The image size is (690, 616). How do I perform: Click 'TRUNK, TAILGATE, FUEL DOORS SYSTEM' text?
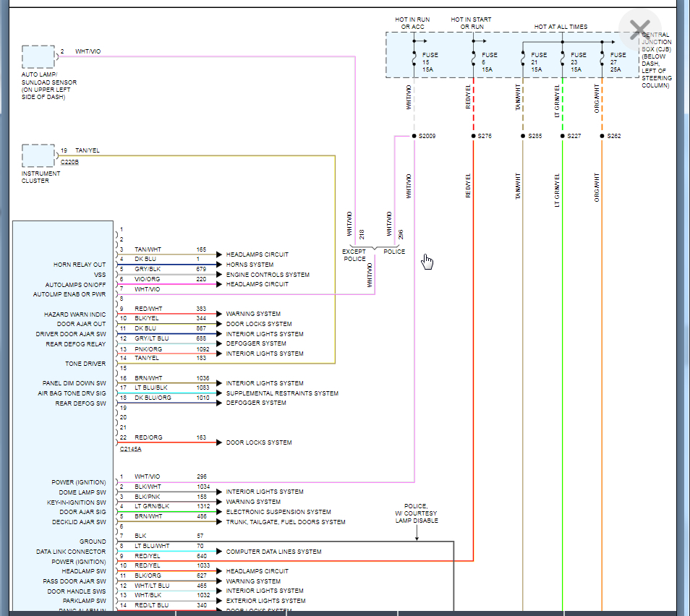(286, 522)
